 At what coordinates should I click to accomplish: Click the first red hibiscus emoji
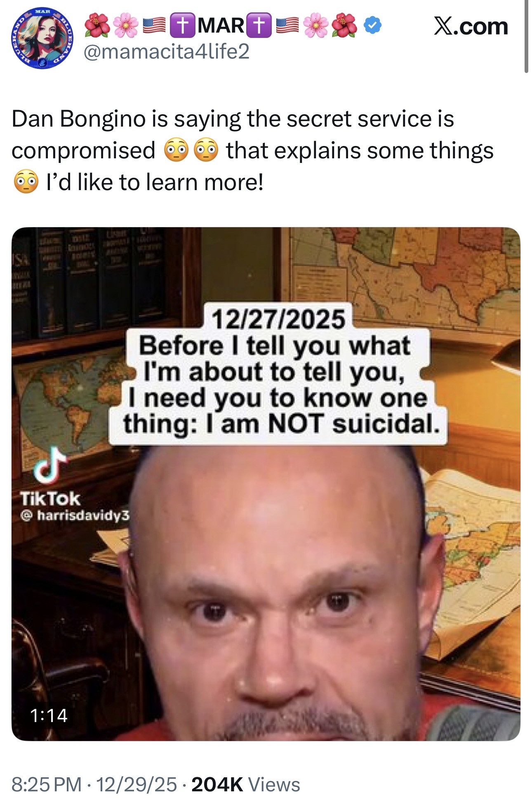97,26
